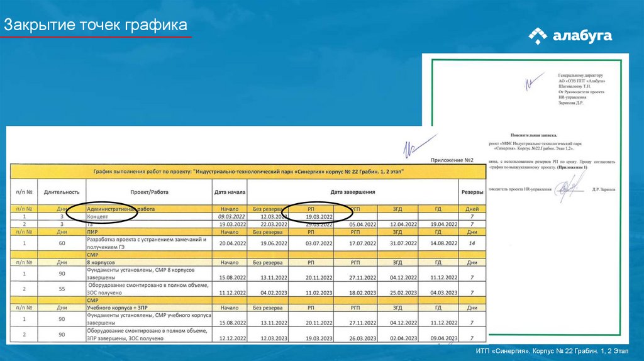Click the ЗГД date "02.04.2023"
Screen dimensions: 644x361
pyautogui.click(x=403, y=338)
